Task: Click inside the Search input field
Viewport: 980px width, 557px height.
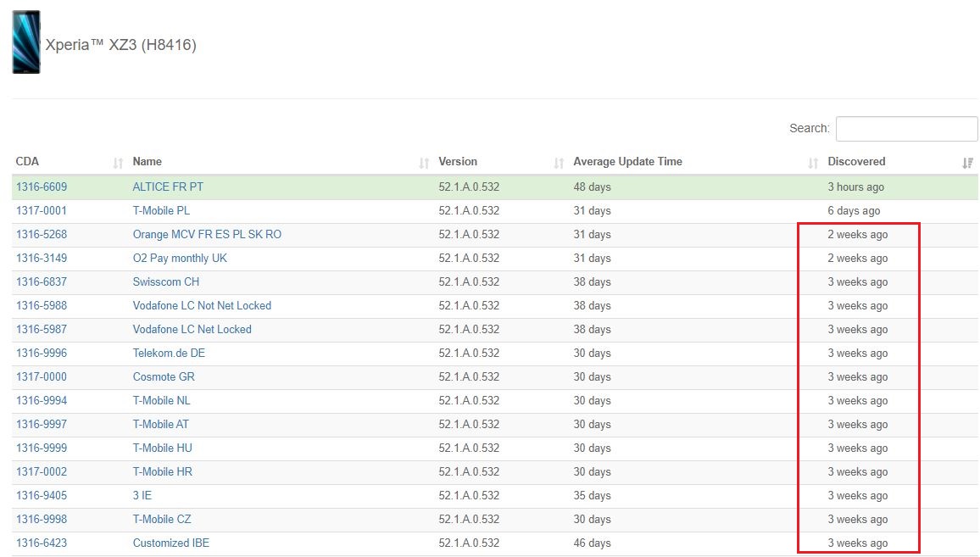Action: point(906,129)
